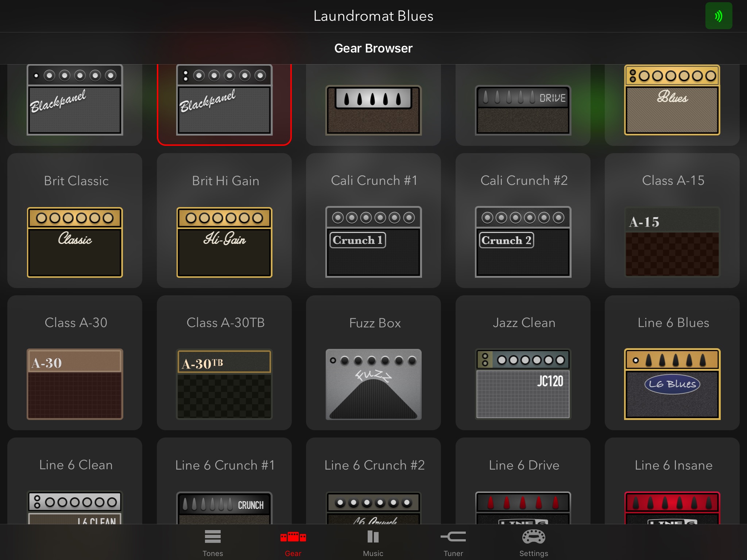
Task: Select the Cali Crunch #2 amp
Action: coord(523,242)
